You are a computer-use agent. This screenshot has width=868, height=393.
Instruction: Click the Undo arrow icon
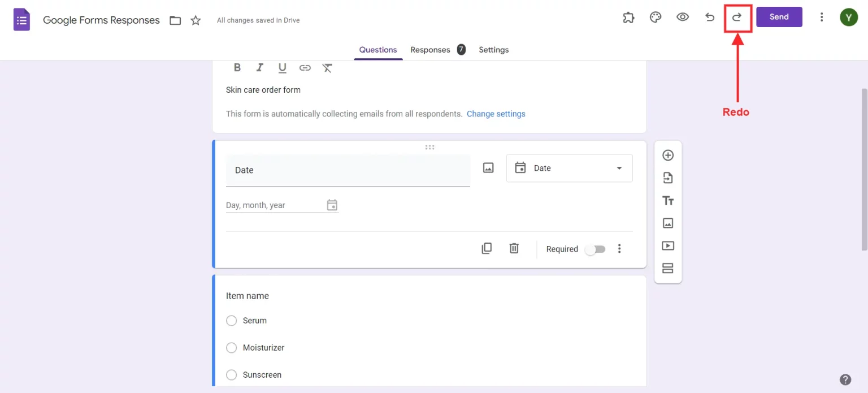(x=710, y=18)
